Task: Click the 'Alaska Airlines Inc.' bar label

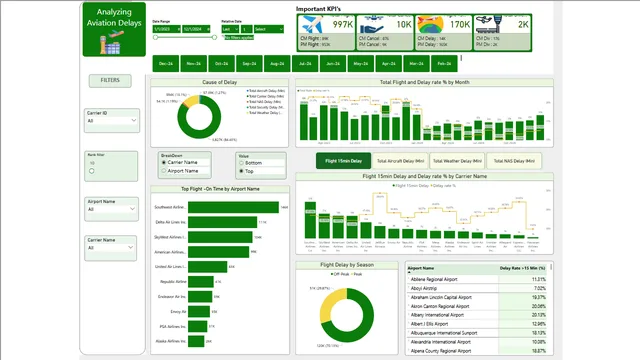Action: coord(171,341)
